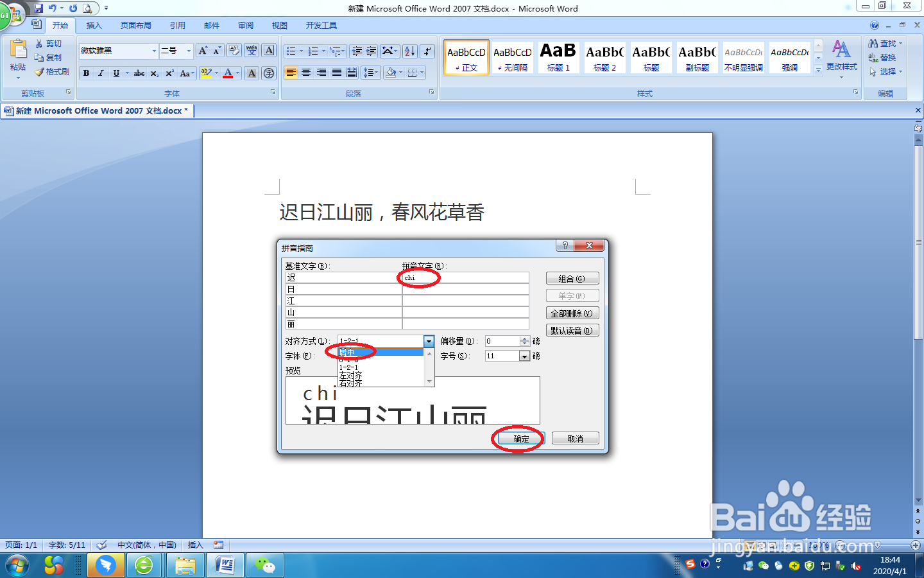
Task: Click the 确定 button in dialog
Action: pos(521,439)
